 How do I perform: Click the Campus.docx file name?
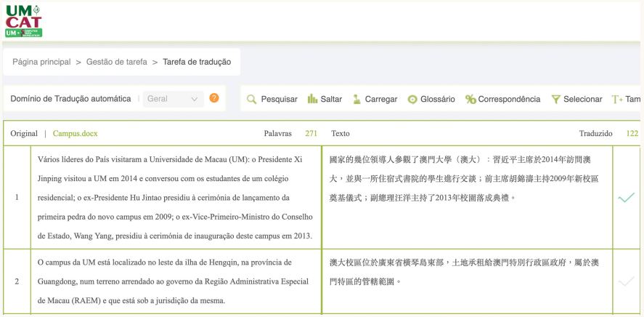tap(75, 134)
